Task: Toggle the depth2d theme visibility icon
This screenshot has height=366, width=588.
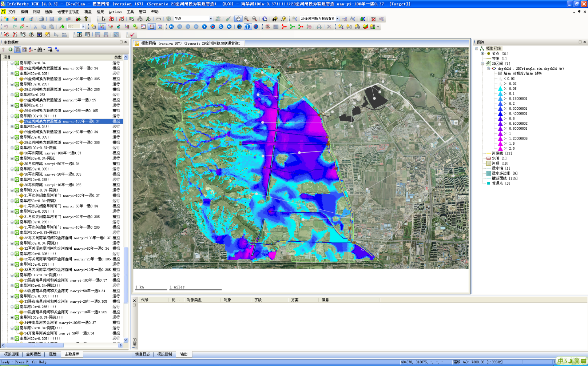Action: click(494, 68)
